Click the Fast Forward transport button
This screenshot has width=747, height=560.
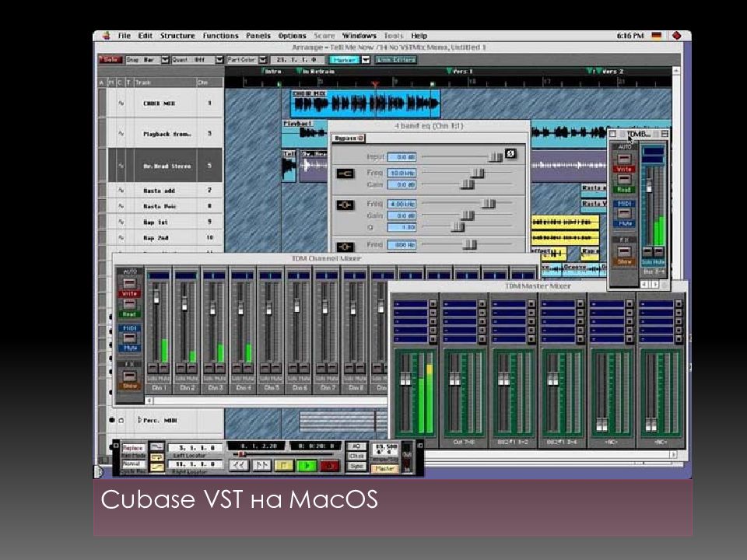pos(261,465)
